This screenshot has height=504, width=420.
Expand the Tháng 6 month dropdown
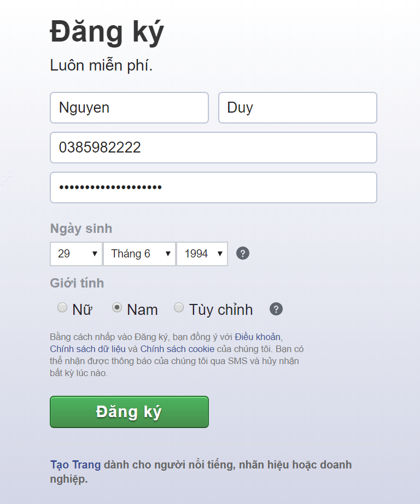click(139, 254)
